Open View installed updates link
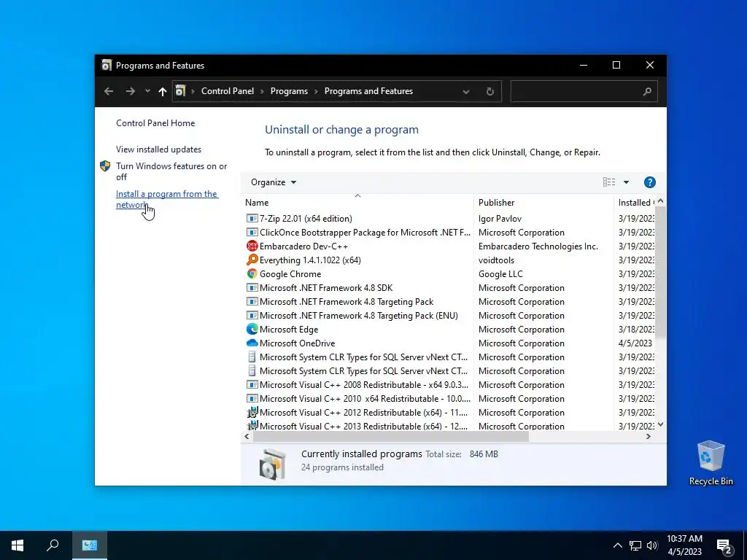The image size is (747, 560). click(158, 149)
